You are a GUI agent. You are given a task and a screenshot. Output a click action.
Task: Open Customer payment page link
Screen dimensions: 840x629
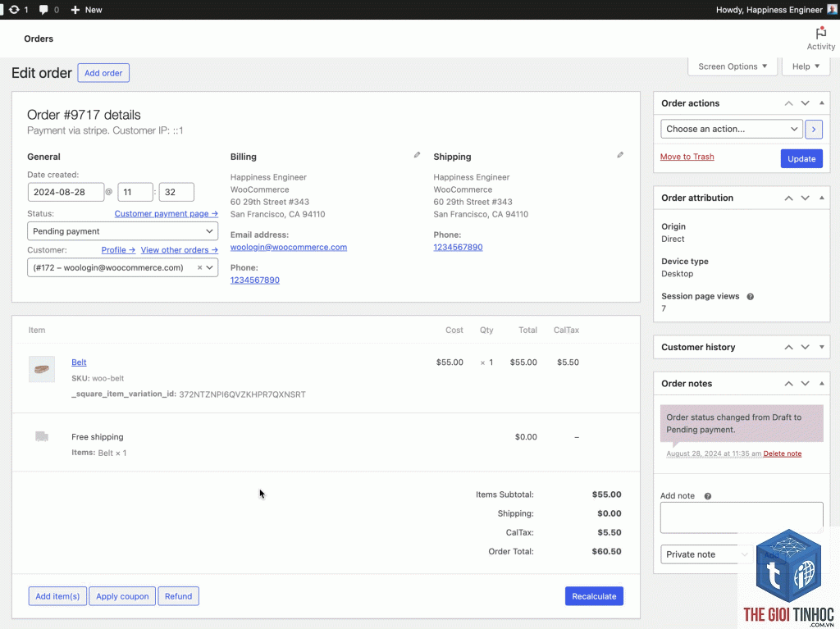pos(166,213)
